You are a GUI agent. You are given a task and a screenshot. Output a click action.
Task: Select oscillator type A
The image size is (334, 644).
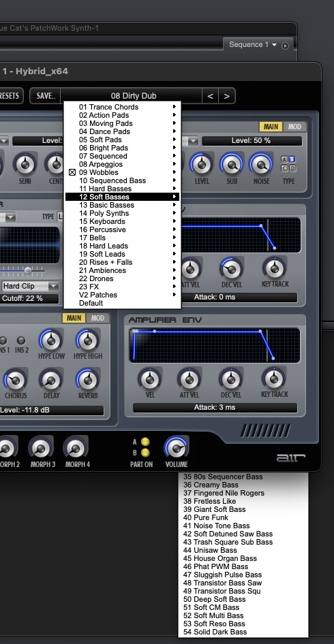pyautogui.click(x=284, y=159)
